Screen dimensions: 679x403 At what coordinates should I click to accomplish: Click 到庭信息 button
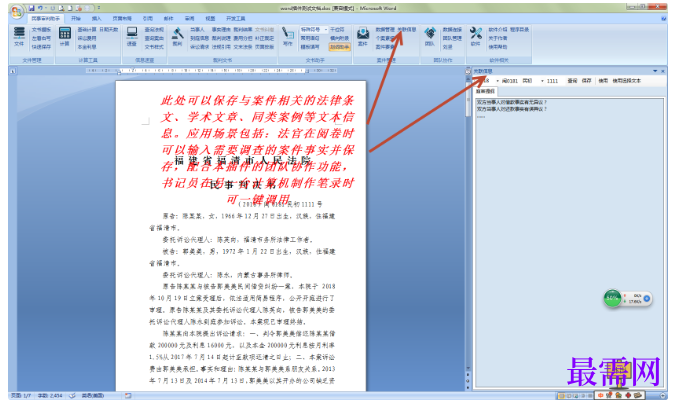tap(199, 38)
